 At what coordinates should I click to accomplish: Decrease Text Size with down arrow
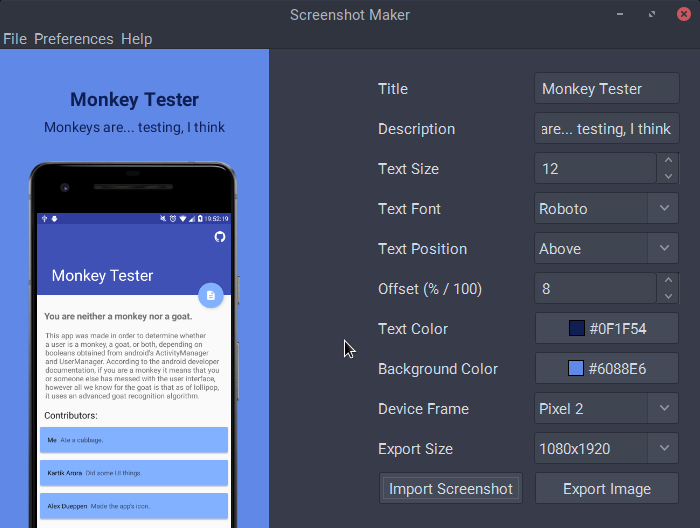[x=668, y=176]
